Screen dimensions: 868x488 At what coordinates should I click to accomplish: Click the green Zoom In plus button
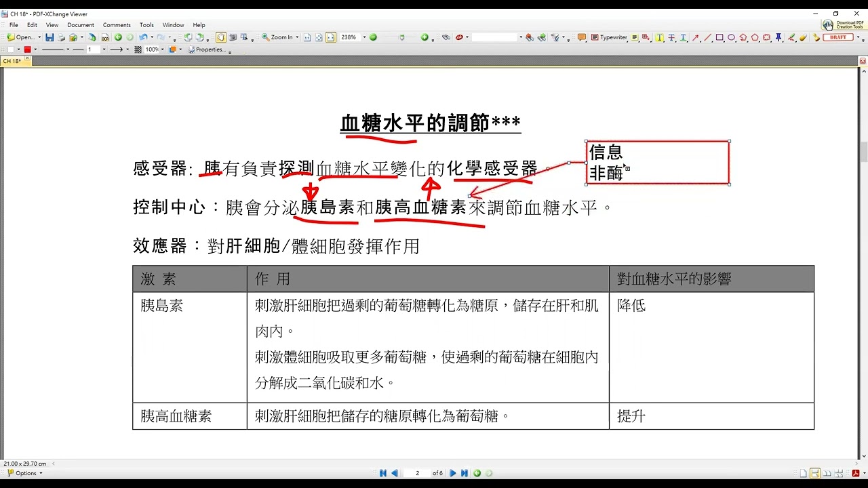coord(425,37)
